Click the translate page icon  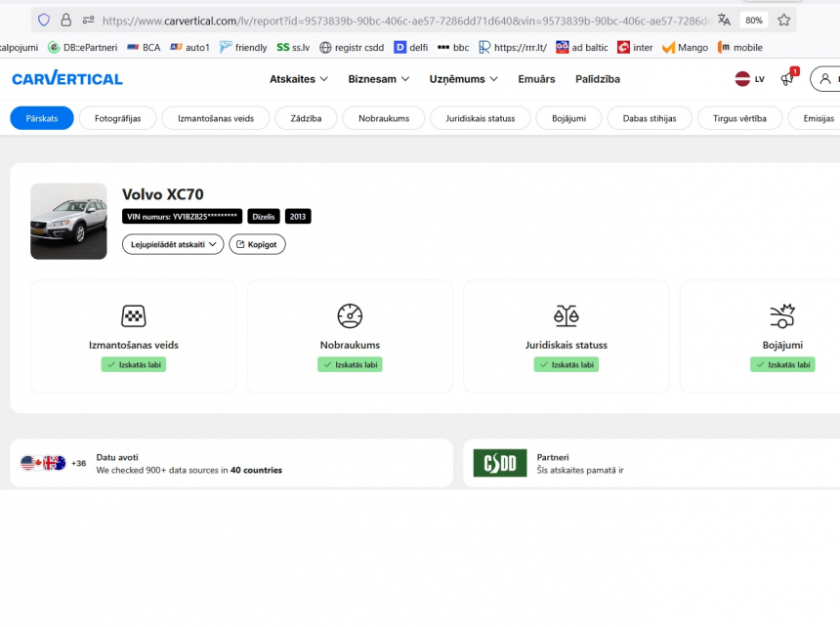[725, 21]
